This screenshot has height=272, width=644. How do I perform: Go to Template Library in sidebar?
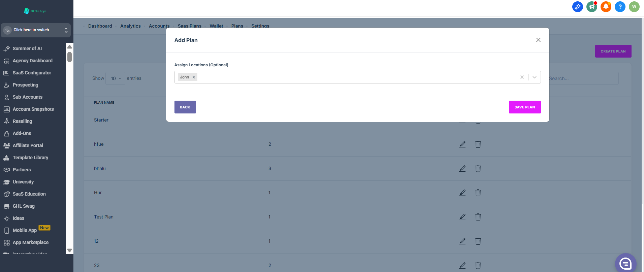30,158
